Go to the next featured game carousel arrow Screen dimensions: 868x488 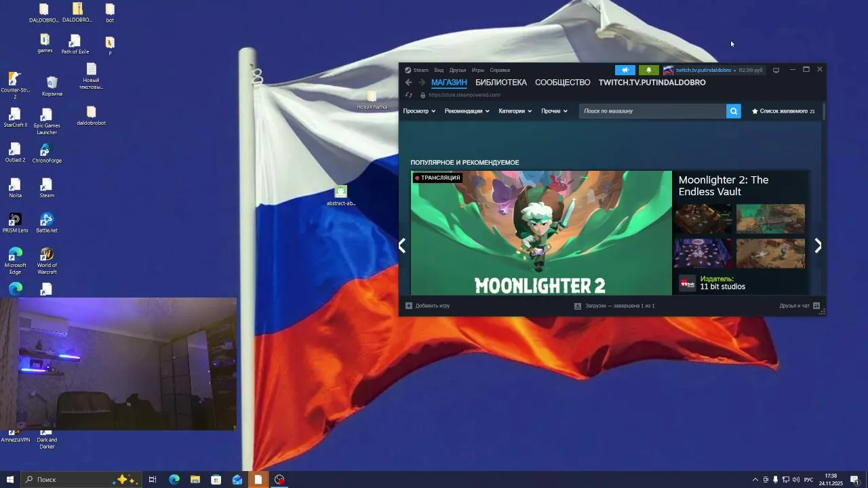pyautogui.click(x=818, y=245)
